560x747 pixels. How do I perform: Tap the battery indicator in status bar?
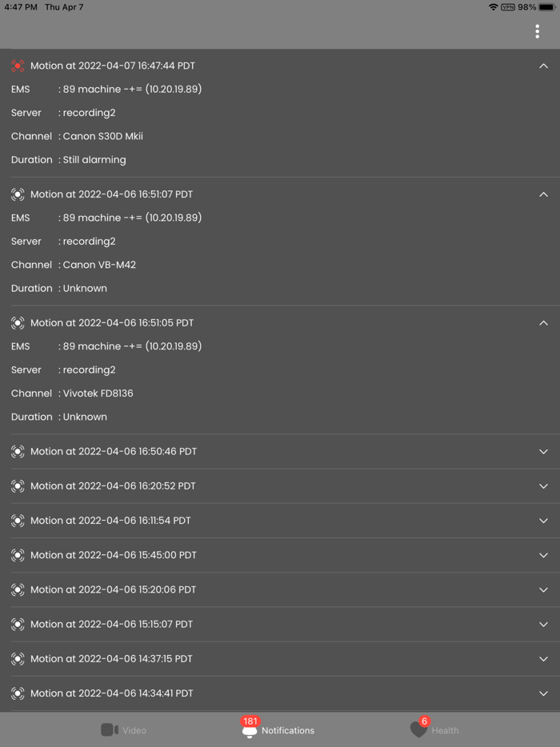point(547,7)
